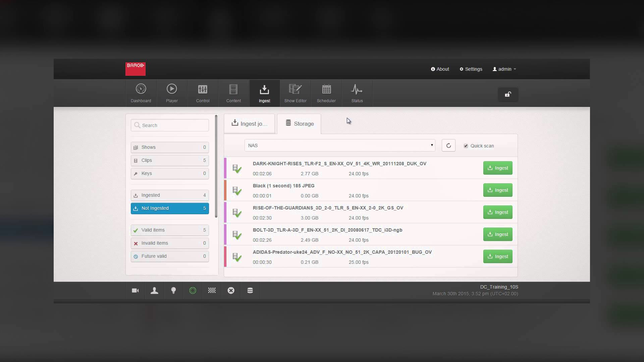The image size is (644, 362).
Task: Open the Show Editor
Action: 295,93
